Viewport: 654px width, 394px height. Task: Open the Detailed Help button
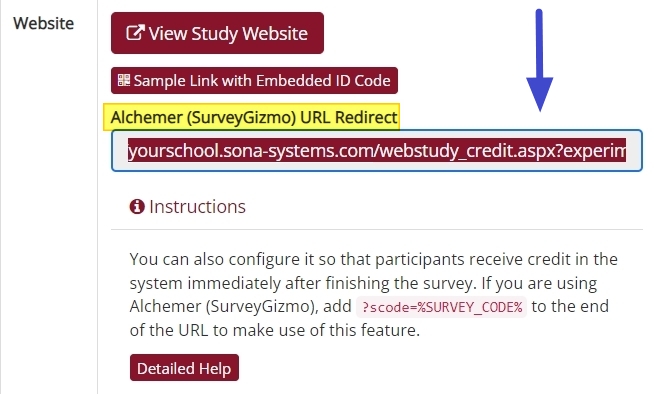pyautogui.click(x=184, y=368)
